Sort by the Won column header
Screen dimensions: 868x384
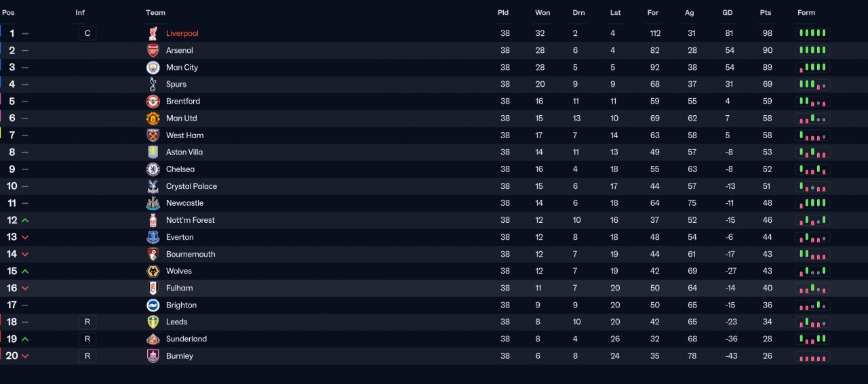coord(542,13)
